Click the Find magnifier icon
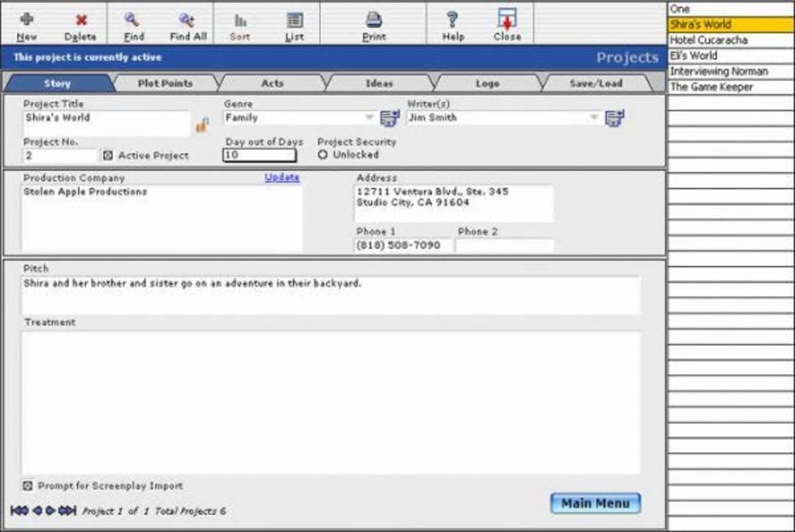This screenshot has height=532, width=795. 132,19
